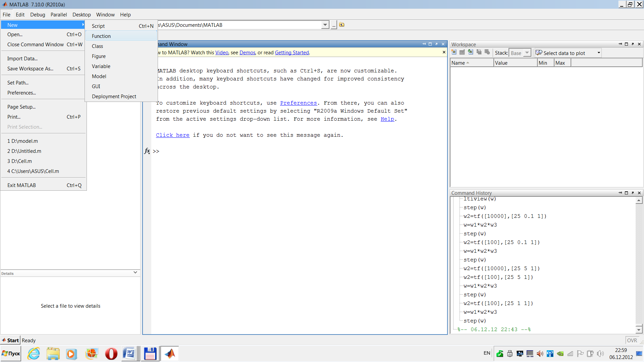
Task: Choose Model from the New submenu
Action: (x=121, y=76)
